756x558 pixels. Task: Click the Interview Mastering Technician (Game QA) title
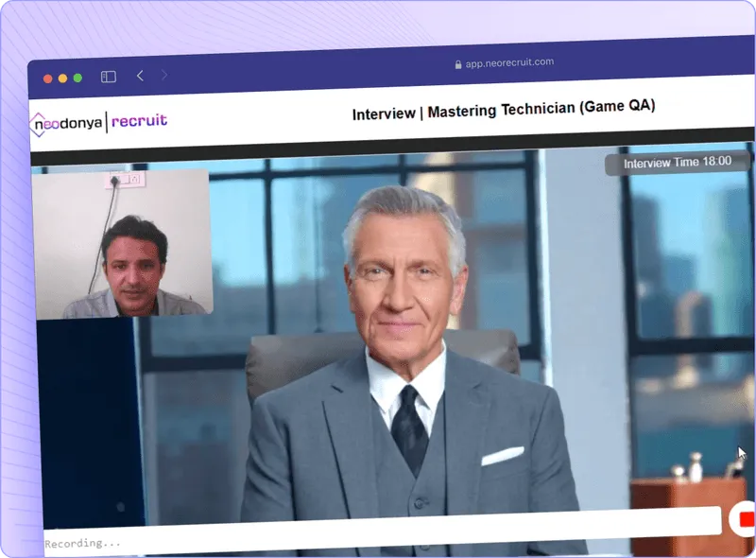tap(504, 111)
